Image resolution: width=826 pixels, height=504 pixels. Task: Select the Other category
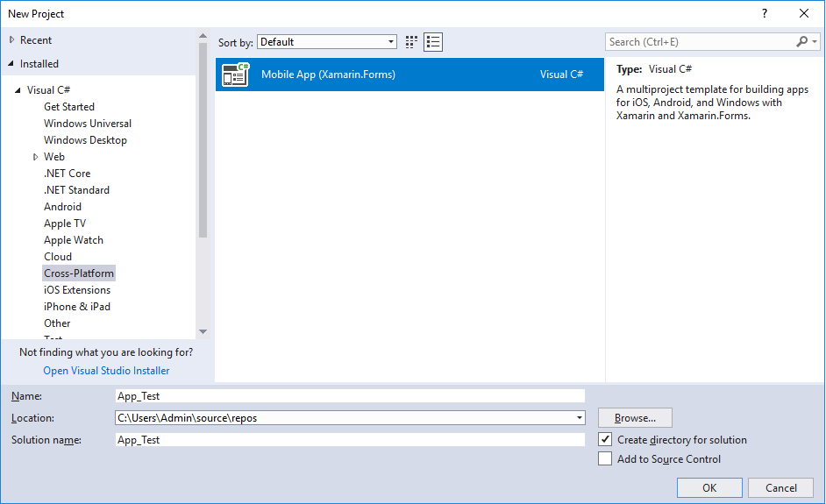tap(57, 323)
